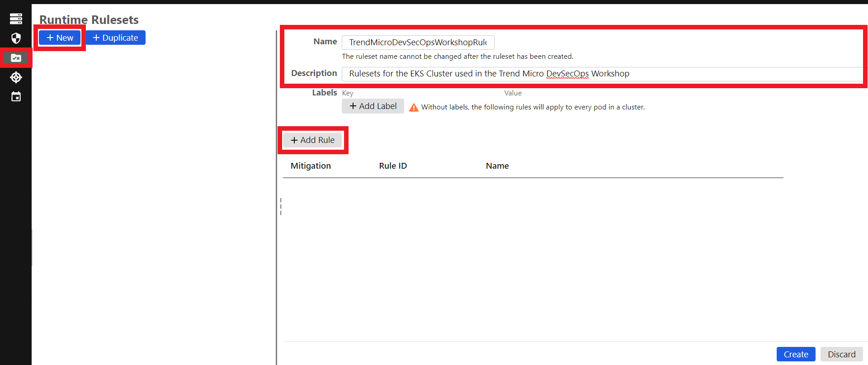The width and height of the screenshot is (868, 365).
Task: Click the orange warning triangle icon
Action: click(x=414, y=107)
